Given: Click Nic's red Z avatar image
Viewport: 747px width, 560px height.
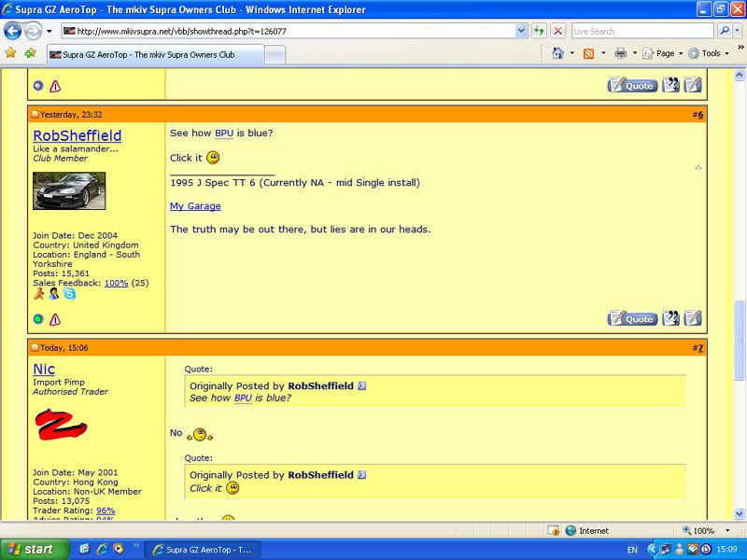Looking at the screenshot, I should 61,425.
